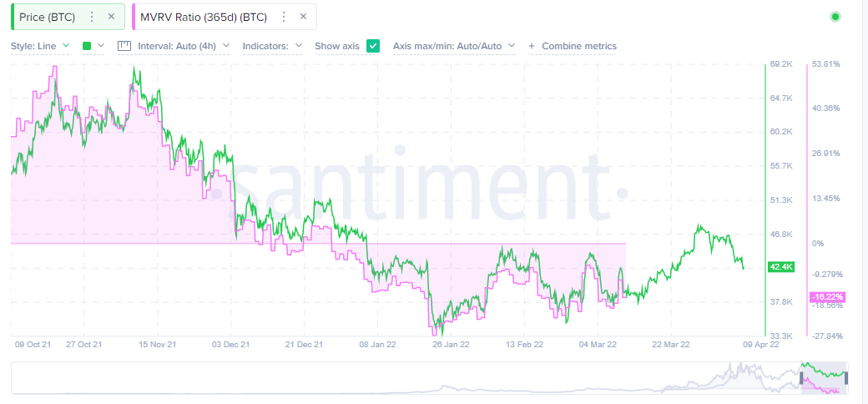
Task: Click the 04 Mar 22 date label
Action: click(x=598, y=344)
